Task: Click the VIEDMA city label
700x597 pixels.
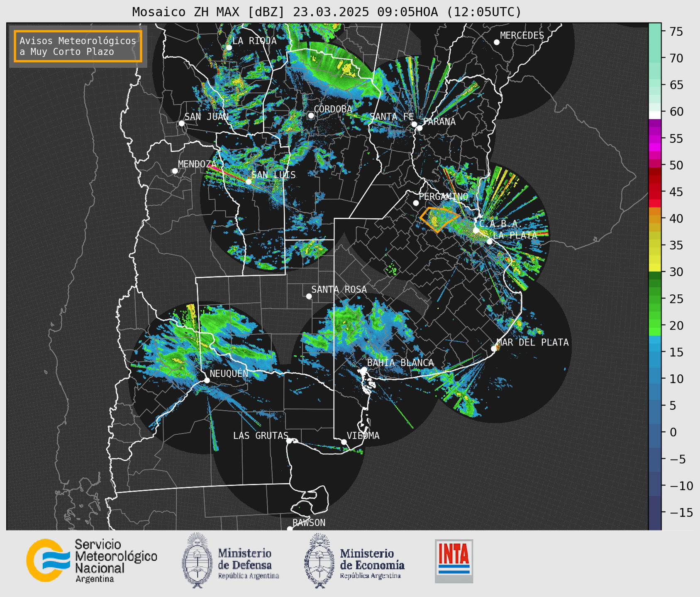Action: pos(363,436)
